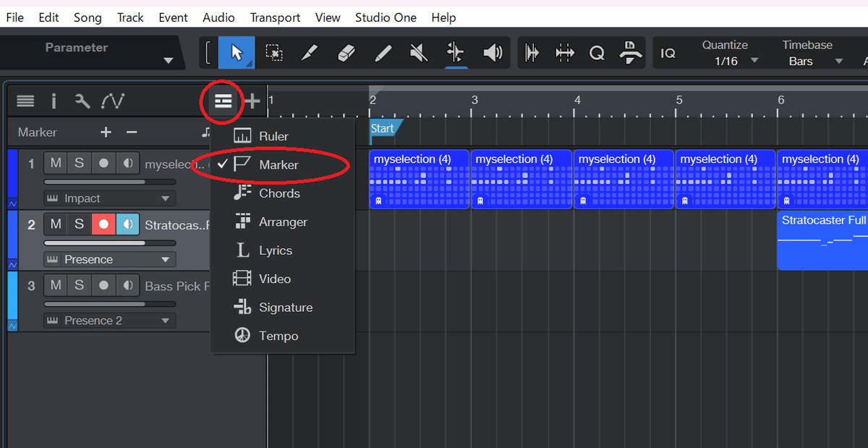Image resolution: width=868 pixels, height=448 pixels.
Task: Select the Eraser tool
Action: coord(346,52)
